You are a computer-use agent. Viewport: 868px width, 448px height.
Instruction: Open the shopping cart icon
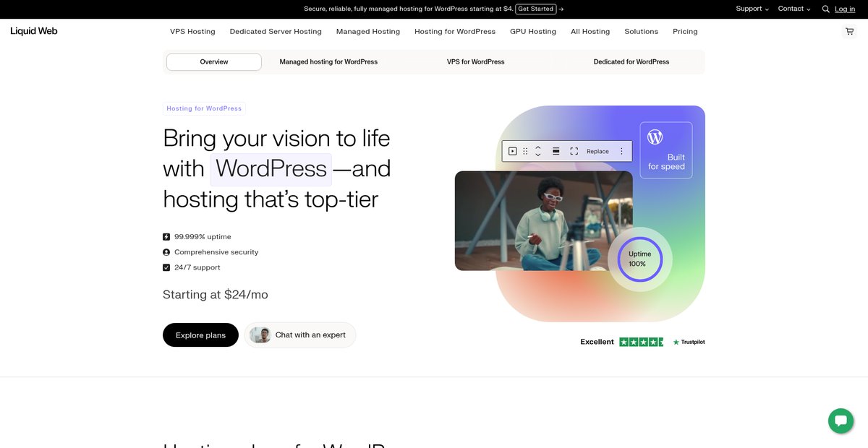pos(849,32)
